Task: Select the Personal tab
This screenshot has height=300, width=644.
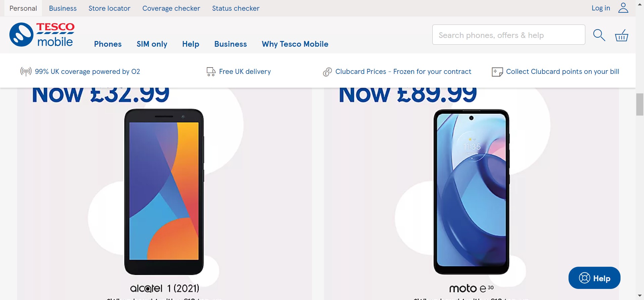Action: pos(23,8)
